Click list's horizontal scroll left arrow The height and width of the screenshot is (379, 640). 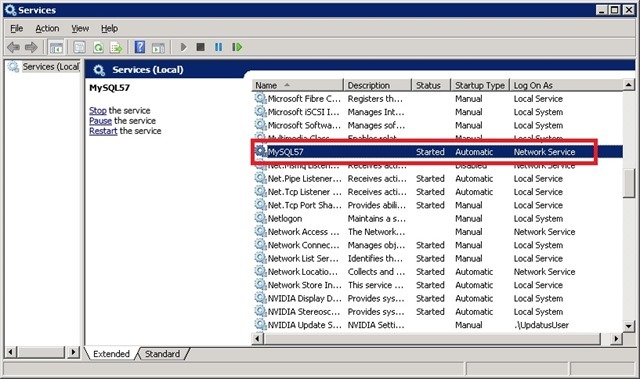(x=258, y=339)
